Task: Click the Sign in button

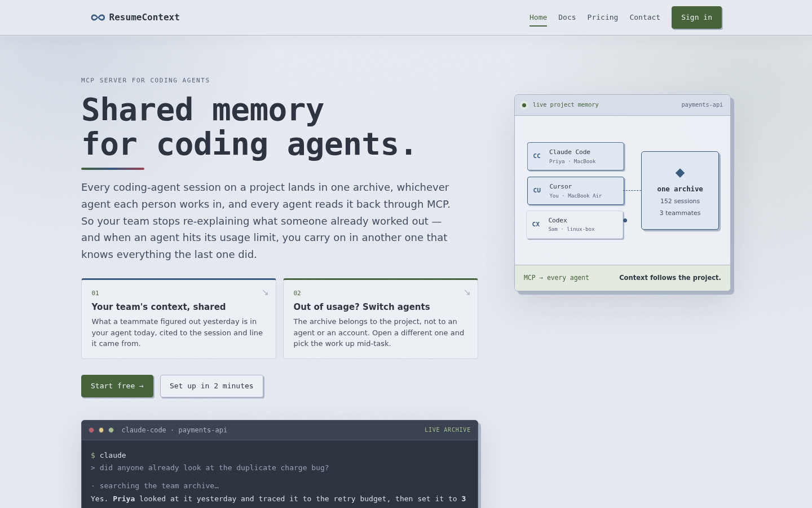Action: [696, 17]
